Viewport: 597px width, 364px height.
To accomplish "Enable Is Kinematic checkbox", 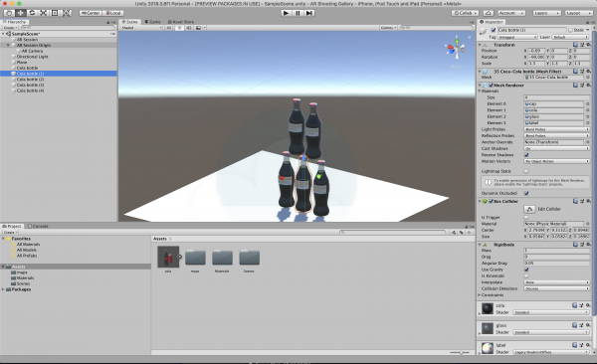I will [526, 276].
